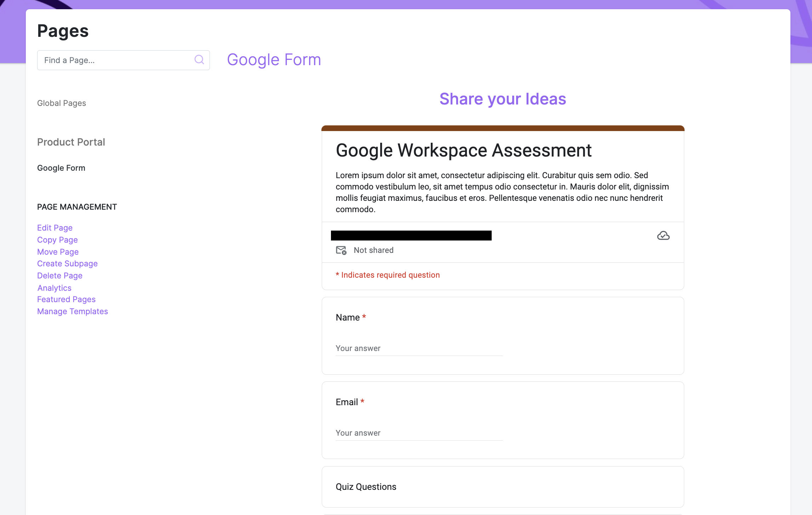Screen dimensions: 812x515
Task: Click the saved-to-Drive cloud icon on the form
Action: (x=663, y=235)
